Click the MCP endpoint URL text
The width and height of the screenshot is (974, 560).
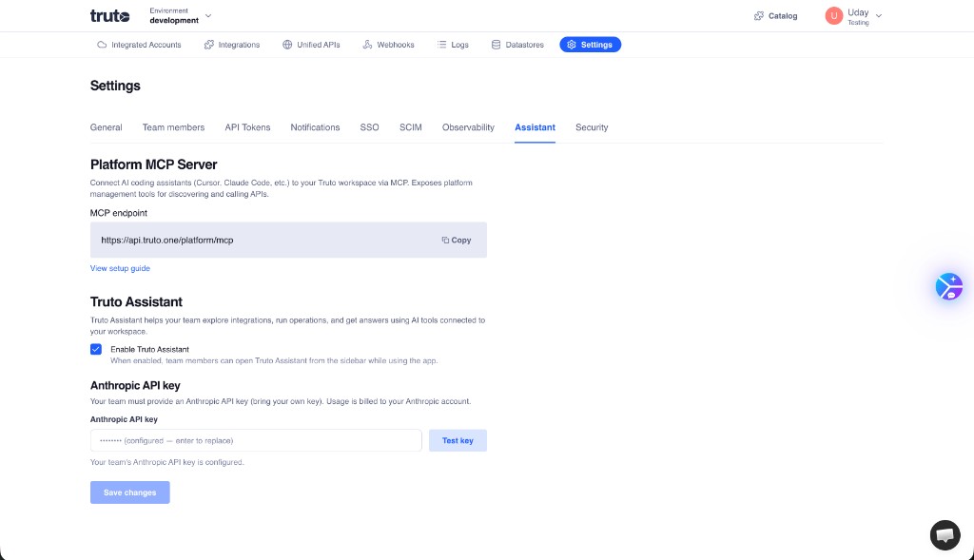pyautogui.click(x=167, y=241)
